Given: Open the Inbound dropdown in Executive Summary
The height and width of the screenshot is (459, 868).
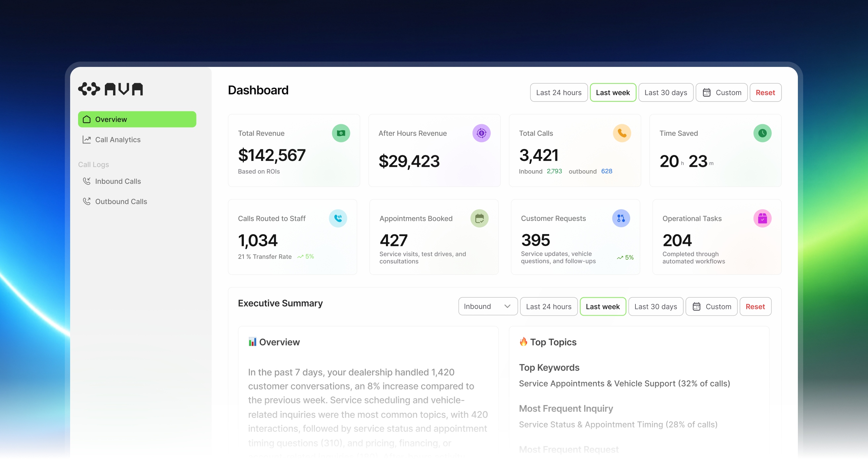Looking at the screenshot, I should (487, 307).
